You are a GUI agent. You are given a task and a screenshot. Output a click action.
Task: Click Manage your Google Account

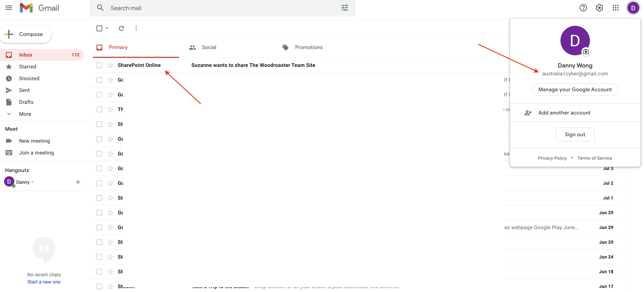click(575, 89)
